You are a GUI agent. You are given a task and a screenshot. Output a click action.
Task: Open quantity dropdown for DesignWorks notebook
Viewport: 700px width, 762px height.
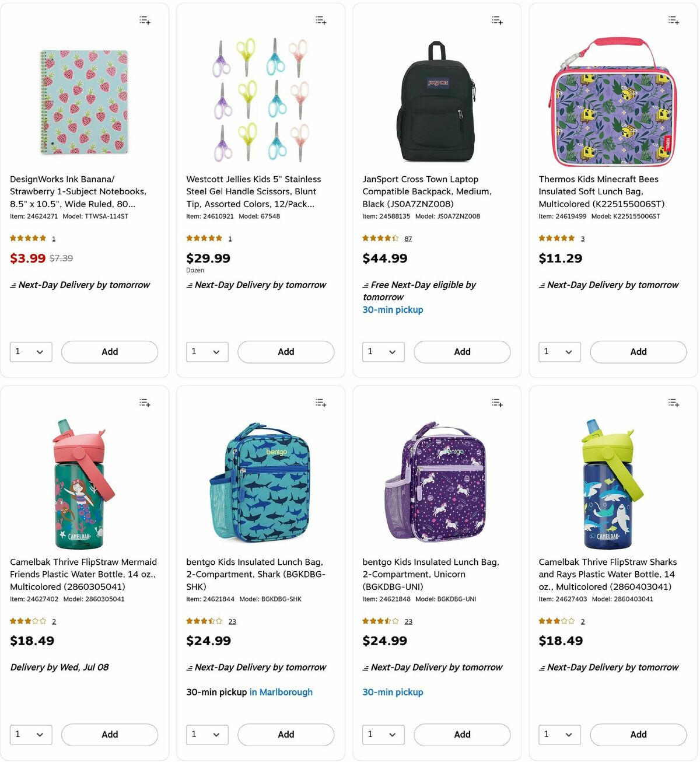31,352
